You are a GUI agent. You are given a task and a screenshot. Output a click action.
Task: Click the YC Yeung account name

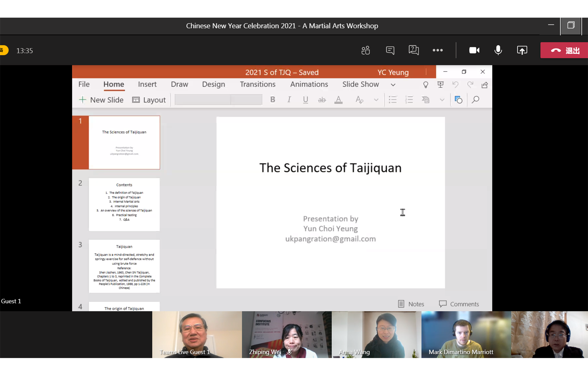(x=393, y=72)
